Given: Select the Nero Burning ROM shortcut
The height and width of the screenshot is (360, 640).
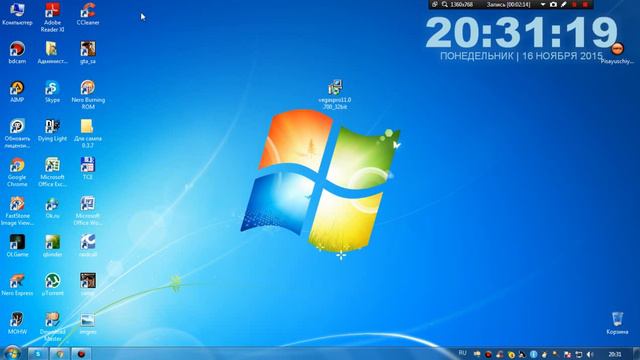Looking at the screenshot, I should (88, 95).
